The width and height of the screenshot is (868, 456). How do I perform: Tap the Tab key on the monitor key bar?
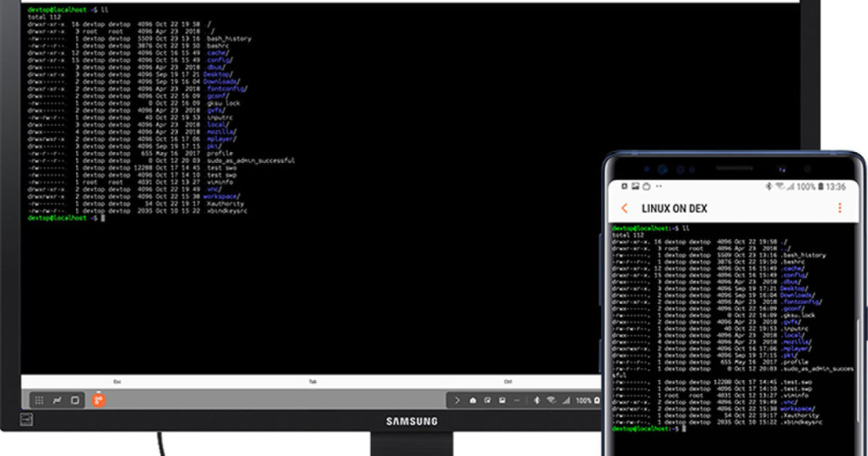[x=312, y=381]
